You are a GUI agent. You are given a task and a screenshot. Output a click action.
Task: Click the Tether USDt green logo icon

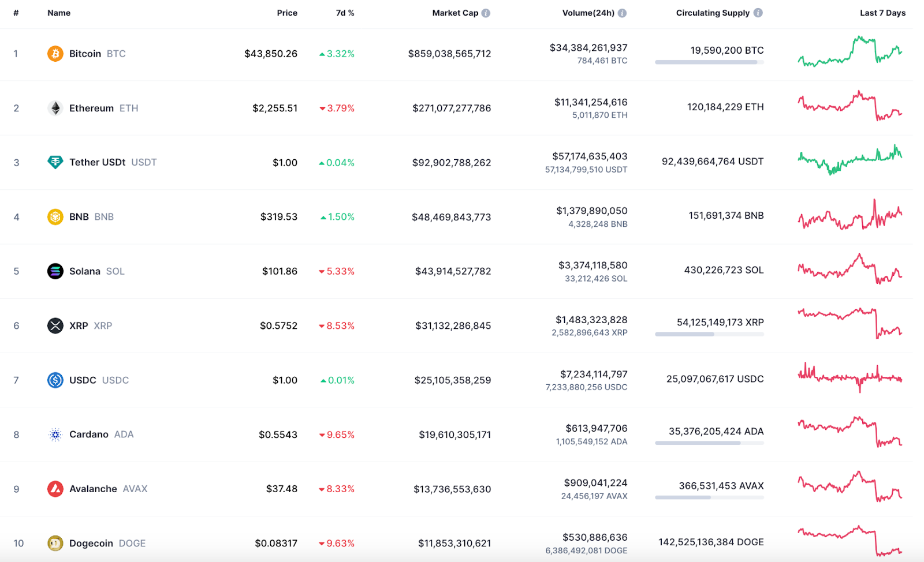(55, 162)
